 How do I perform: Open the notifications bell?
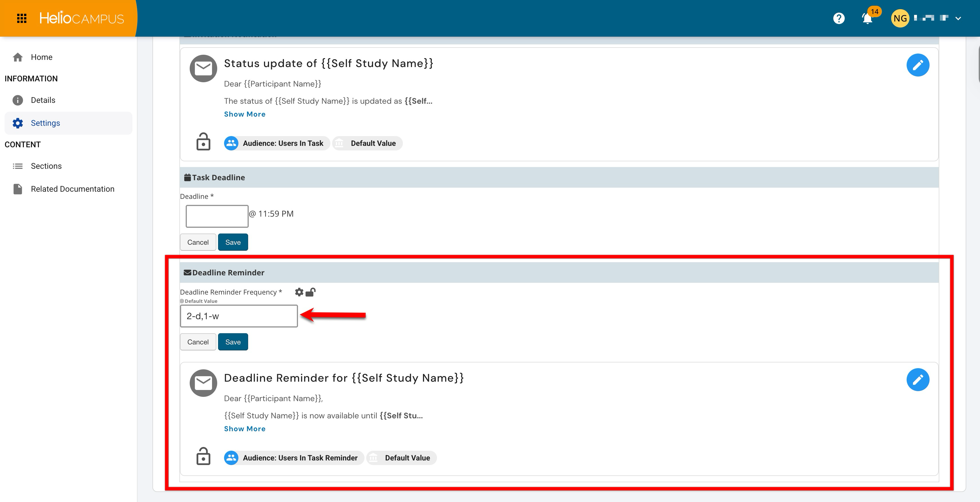pyautogui.click(x=867, y=18)
